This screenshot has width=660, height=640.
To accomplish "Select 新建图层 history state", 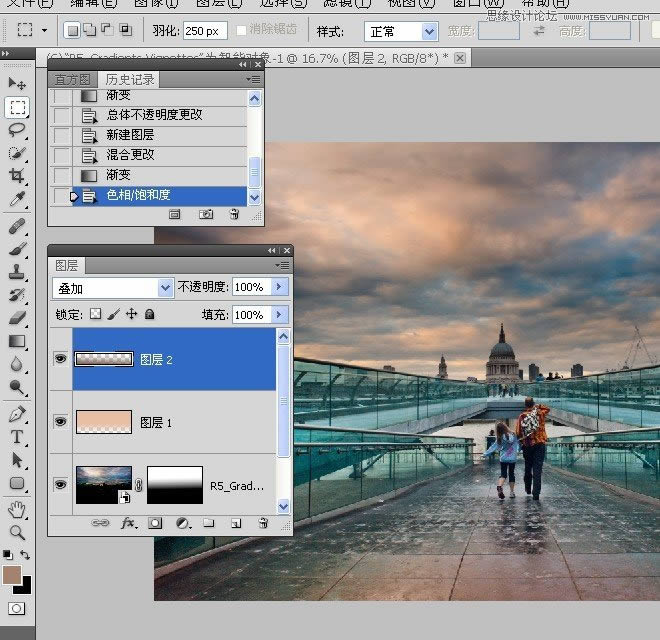I will (x=130, y=135).
